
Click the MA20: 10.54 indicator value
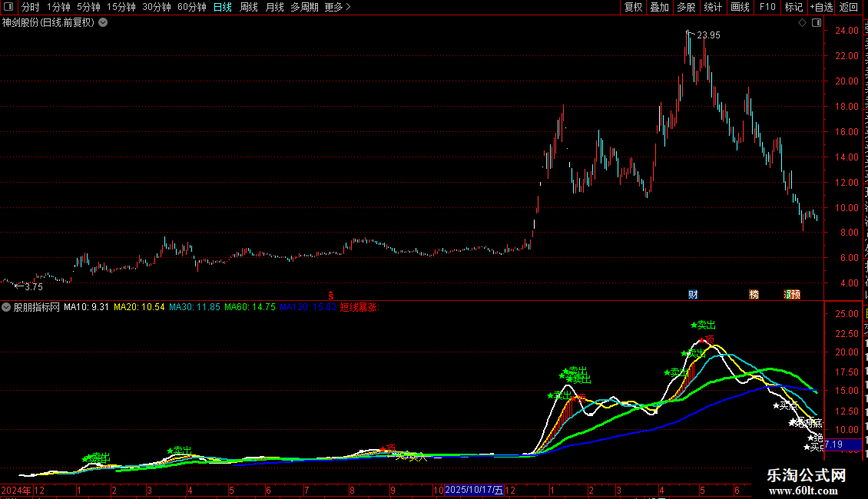point(139,307)
